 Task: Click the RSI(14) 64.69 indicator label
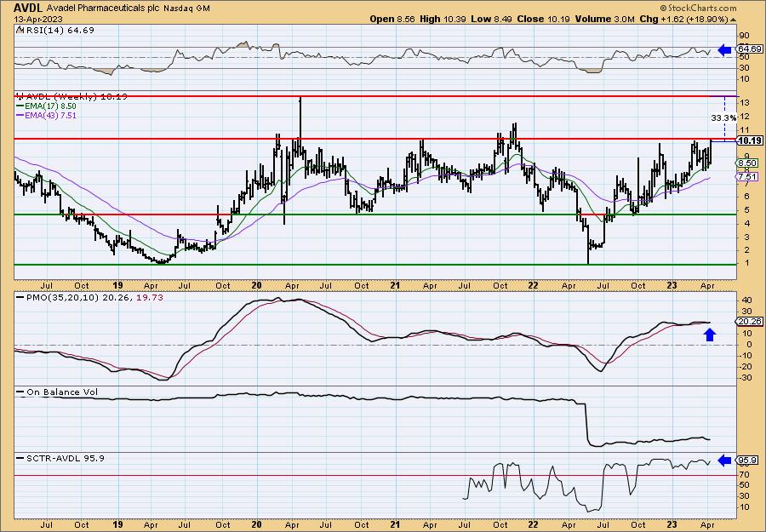click(x=59, y=31)
